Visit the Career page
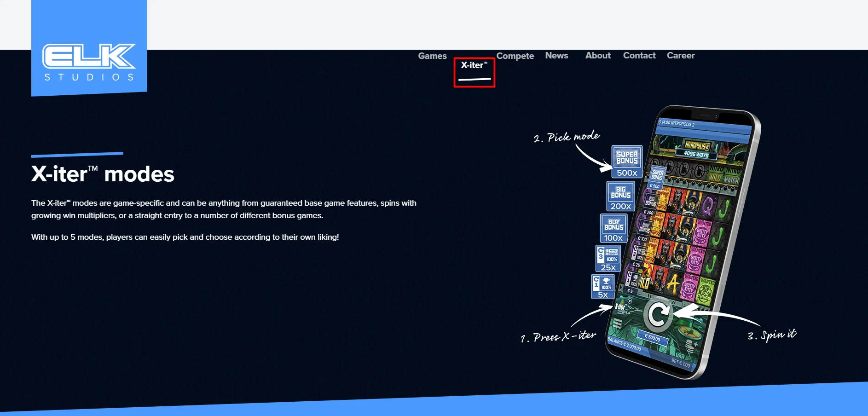The width and height of the screenshot is (868, 416). point(681,55)
